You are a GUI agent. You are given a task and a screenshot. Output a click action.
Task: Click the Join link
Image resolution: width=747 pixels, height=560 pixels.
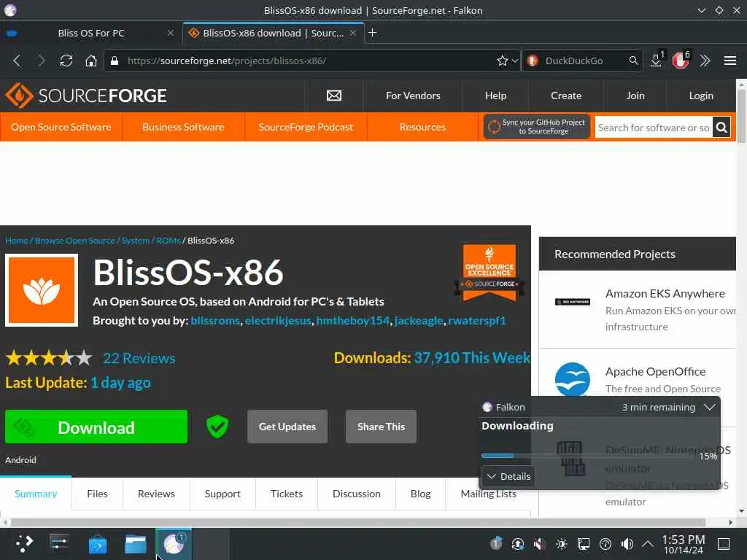635,96
